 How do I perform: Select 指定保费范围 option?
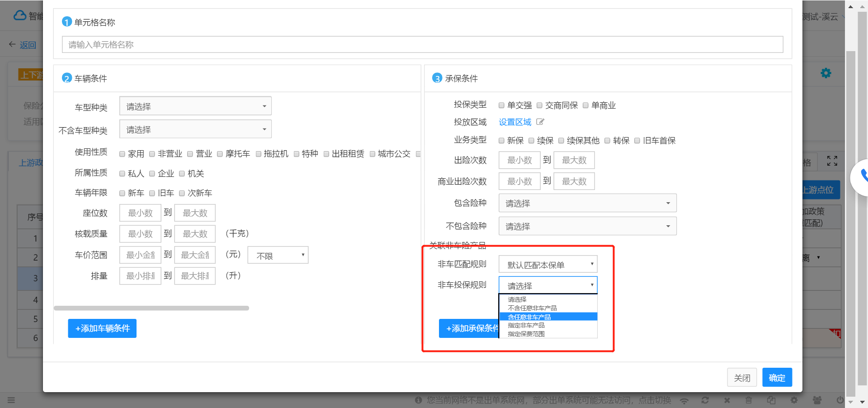click(x=548, y=334)
